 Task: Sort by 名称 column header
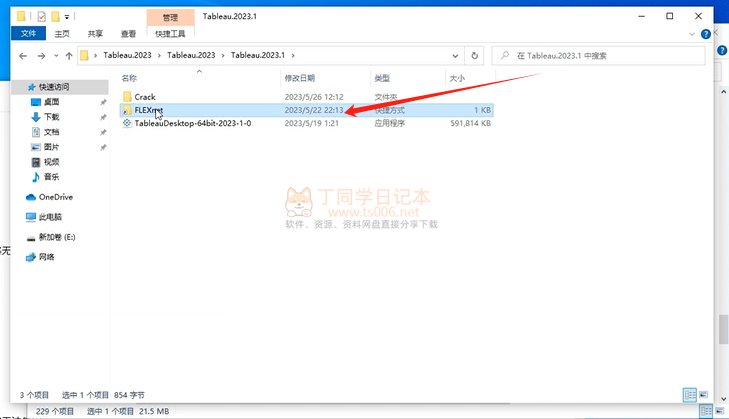129,78
